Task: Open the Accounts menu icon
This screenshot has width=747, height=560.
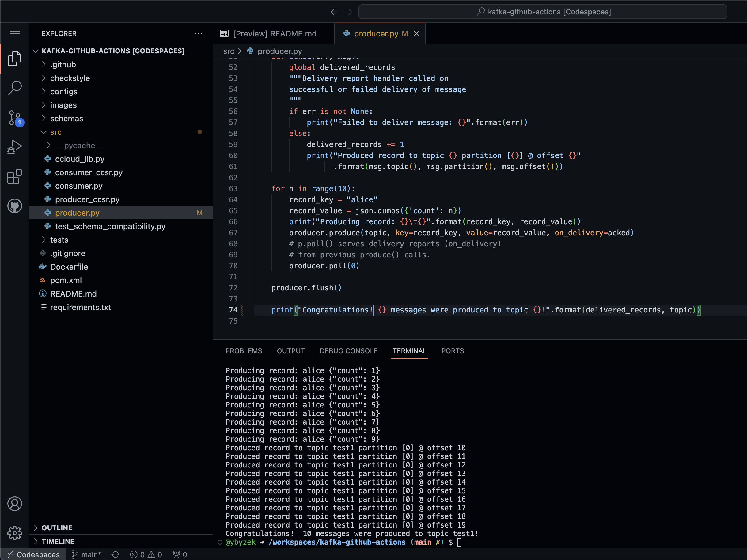Action: (14, 504)
